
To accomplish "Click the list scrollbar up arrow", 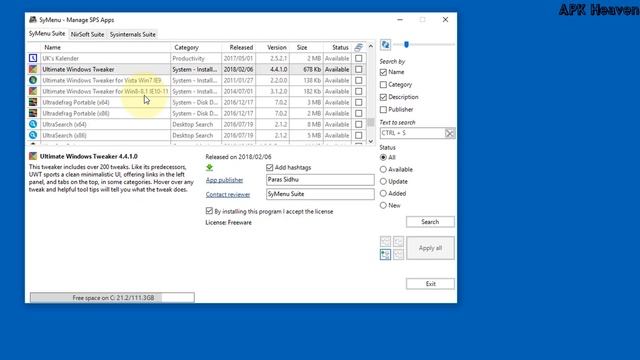I will tap(371, 46).
